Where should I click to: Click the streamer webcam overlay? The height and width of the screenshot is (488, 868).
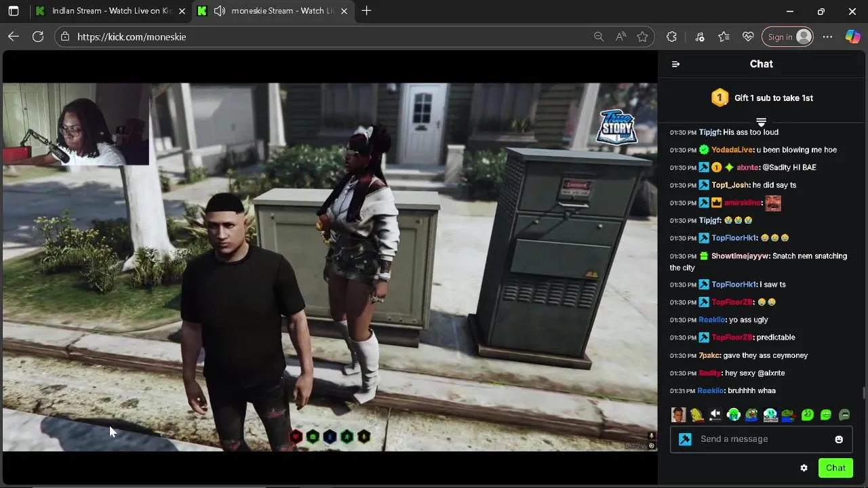[x=76, y=125]
